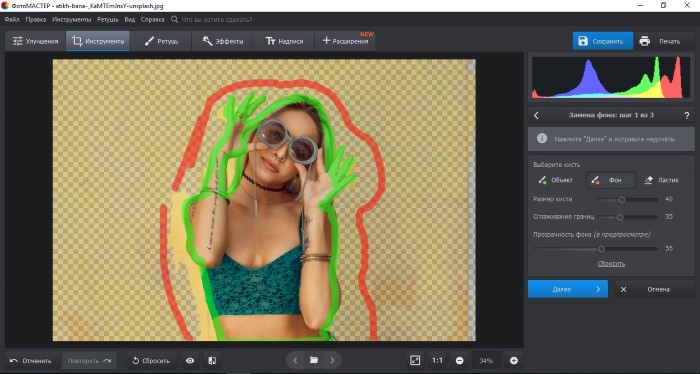Open the Улучшения tab
This screenshot has width=700, height=374.
pyautogui.click(x=36, y=41)
